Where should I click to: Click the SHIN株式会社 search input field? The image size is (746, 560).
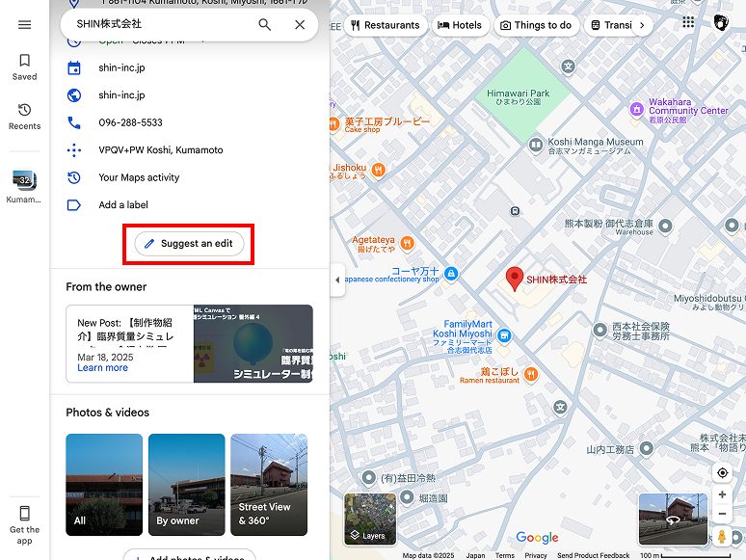(162, 24)
